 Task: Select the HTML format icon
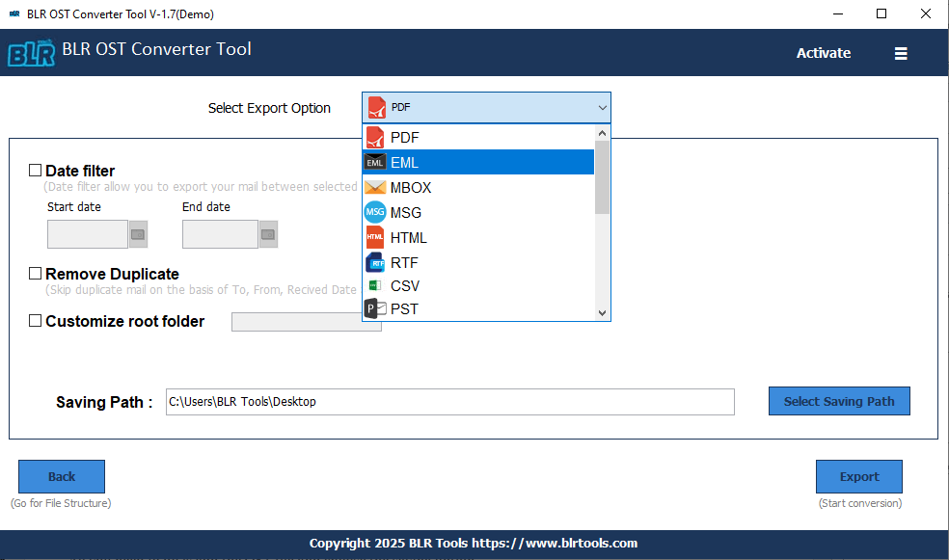click(x=375, y=237)
